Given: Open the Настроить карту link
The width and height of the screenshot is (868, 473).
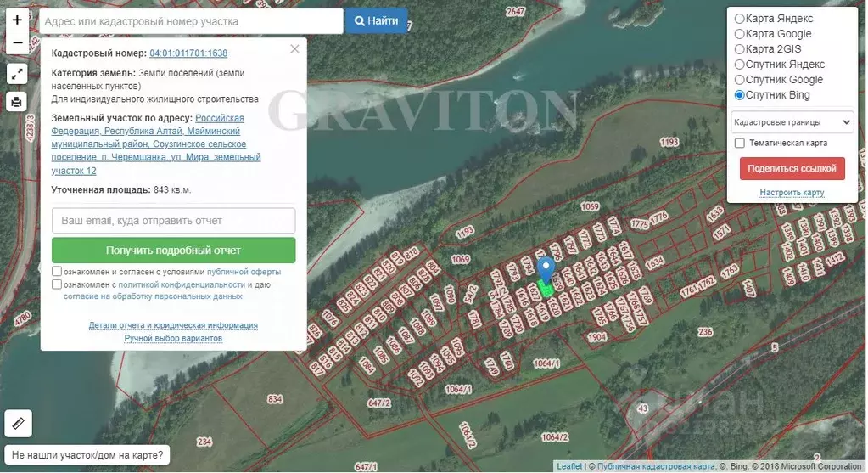Looking at the screenshot, I should [x=792, y=193].
